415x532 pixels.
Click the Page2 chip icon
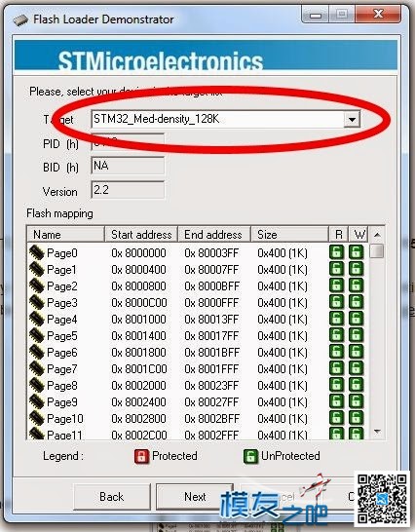click(36, 285)
